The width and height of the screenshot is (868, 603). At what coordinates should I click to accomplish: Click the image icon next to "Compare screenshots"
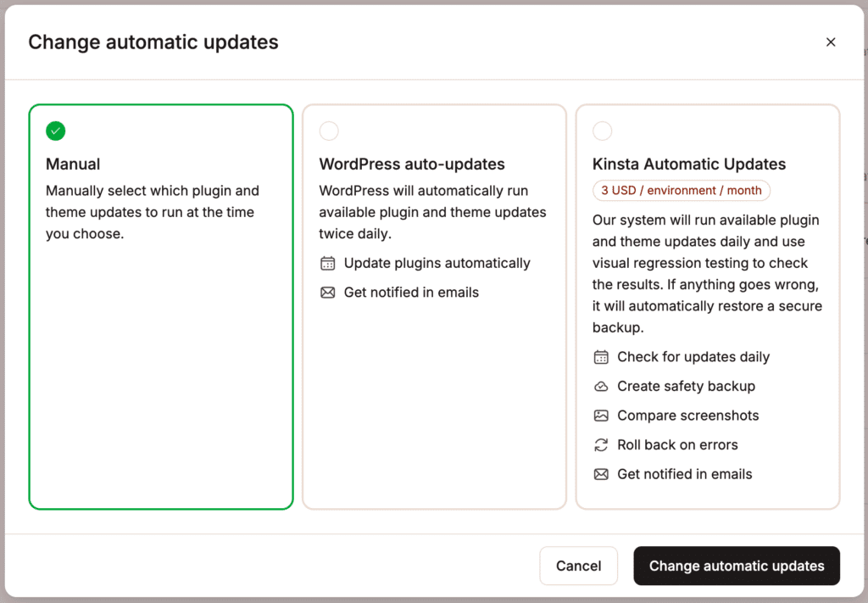point(601,416)
